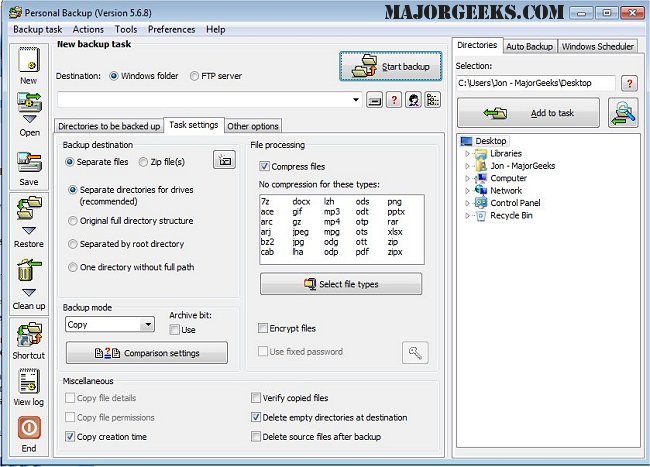Click the End power icon

point(29,428)
